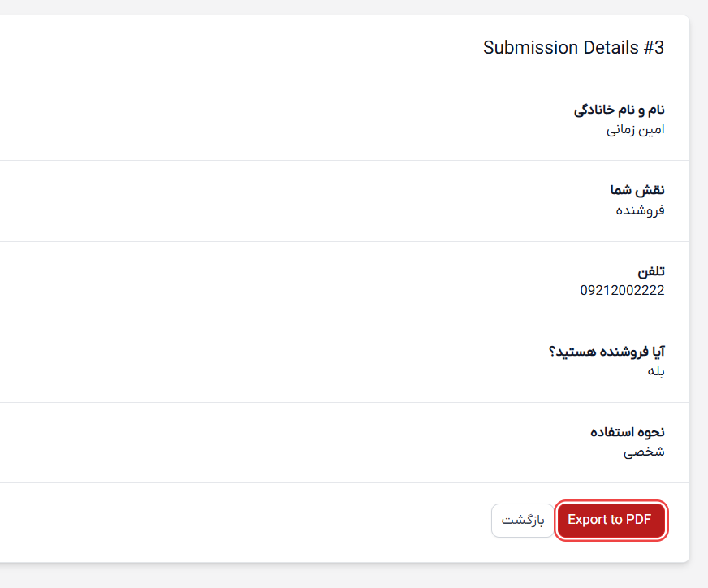Click blank header area left of the heading

coord(244,48)
